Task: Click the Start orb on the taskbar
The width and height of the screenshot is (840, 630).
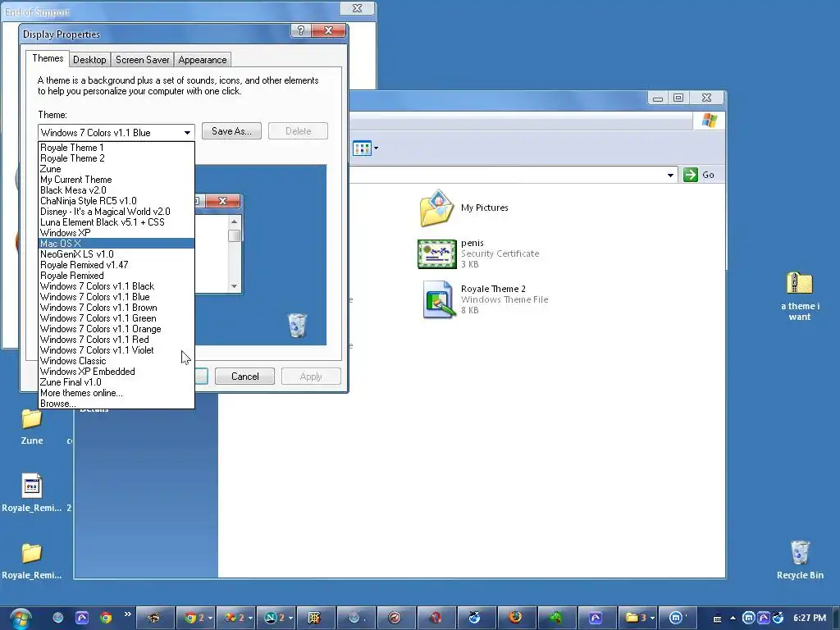Action: click(21, 618)
